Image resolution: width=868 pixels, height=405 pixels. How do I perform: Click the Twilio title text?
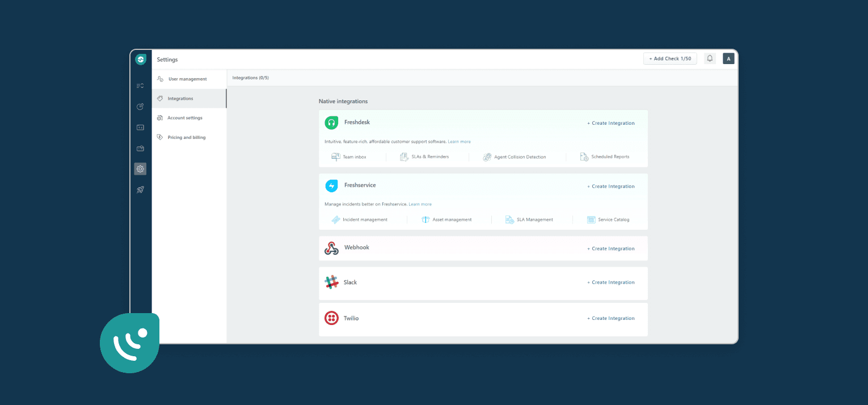point(351,318)
